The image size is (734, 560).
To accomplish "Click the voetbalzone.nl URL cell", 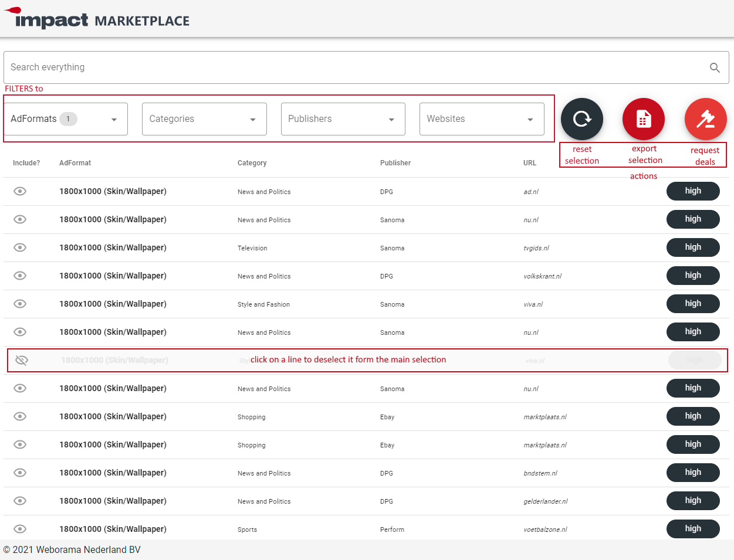I will tap(546, 530).
